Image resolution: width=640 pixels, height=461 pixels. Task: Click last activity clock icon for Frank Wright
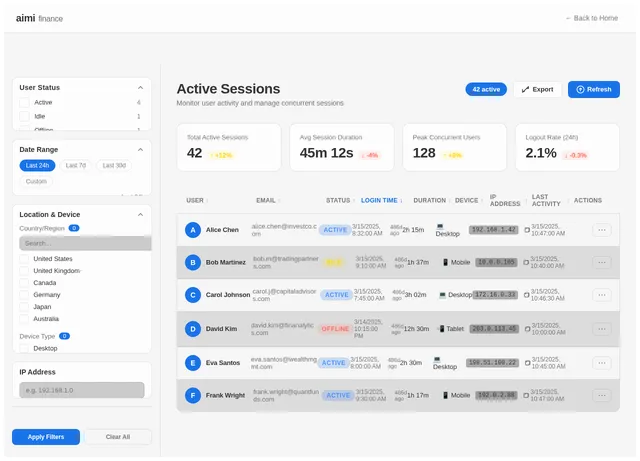point(526,395)
